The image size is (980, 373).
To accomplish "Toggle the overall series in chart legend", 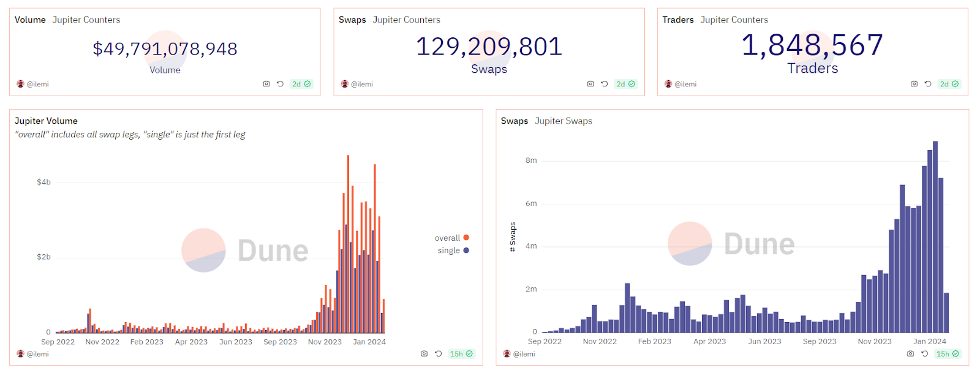I will [x=452, y=238].
